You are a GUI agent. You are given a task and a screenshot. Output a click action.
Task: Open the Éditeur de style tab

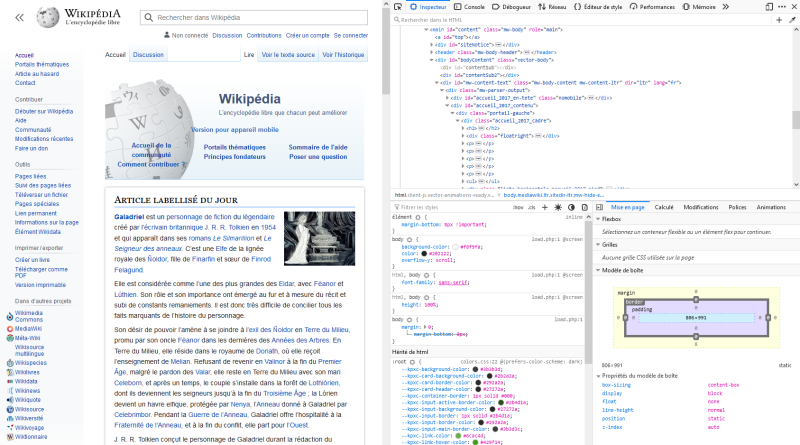(x=598, y=7)
